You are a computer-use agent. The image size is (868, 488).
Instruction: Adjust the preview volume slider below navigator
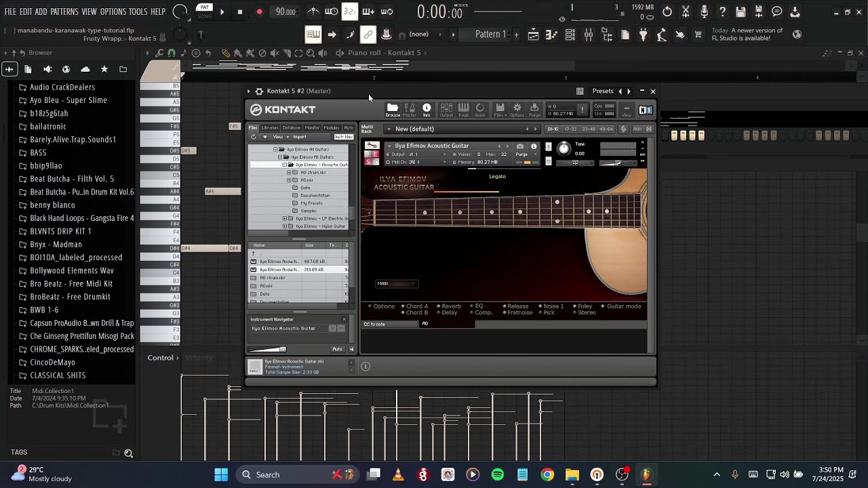267,350
